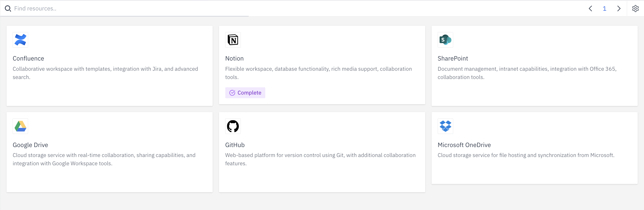Click the Google Drive logo icon
Screen dimensions: 644x210
[x=20, y=126]
